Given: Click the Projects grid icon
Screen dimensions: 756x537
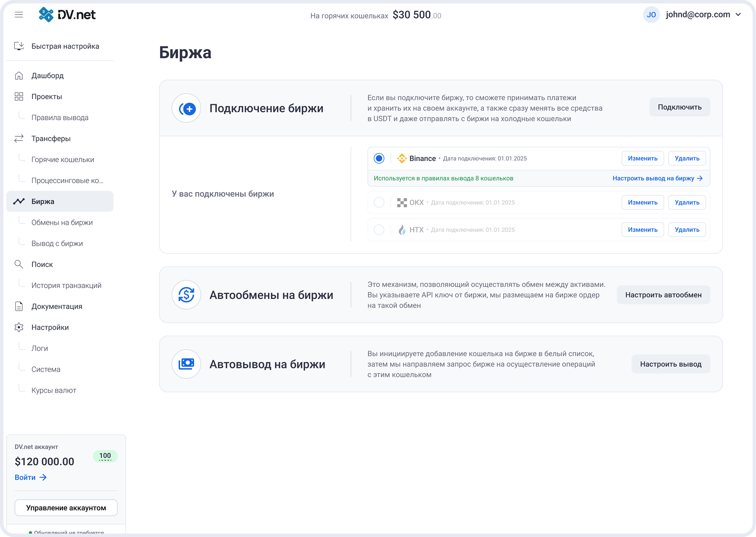Looking at the screenshot, I should (x=19, y=96).
